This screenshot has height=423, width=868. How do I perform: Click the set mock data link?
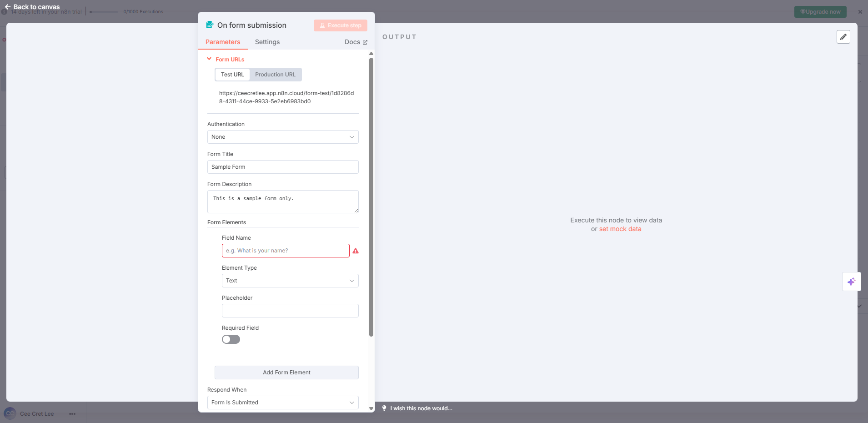tap(620, 229)
